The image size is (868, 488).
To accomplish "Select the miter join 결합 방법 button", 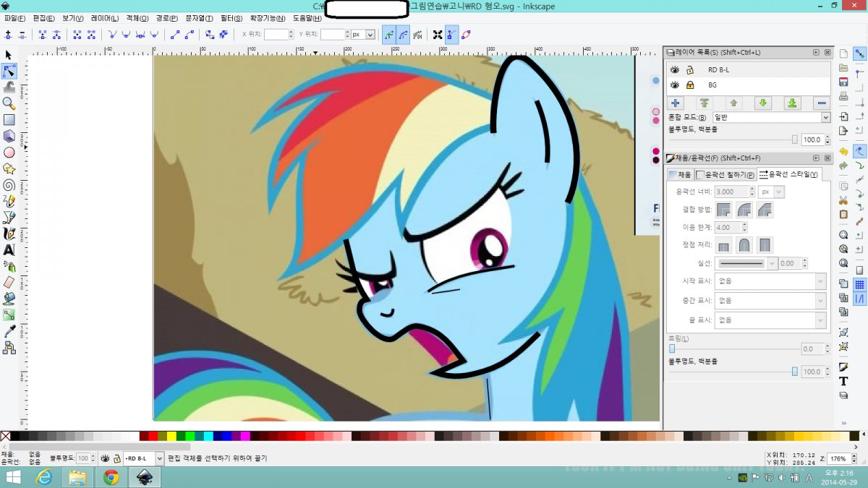I will tap(723, 210).
